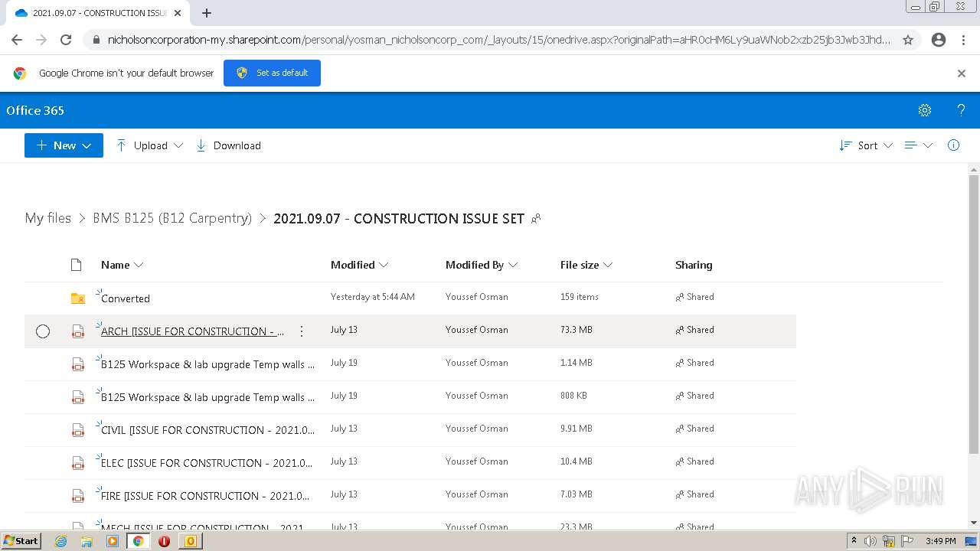Image resolution: width=980 pixels, height=551 pixels.
Task: Sort by the Modified column
Action: [x=359, y=265]
